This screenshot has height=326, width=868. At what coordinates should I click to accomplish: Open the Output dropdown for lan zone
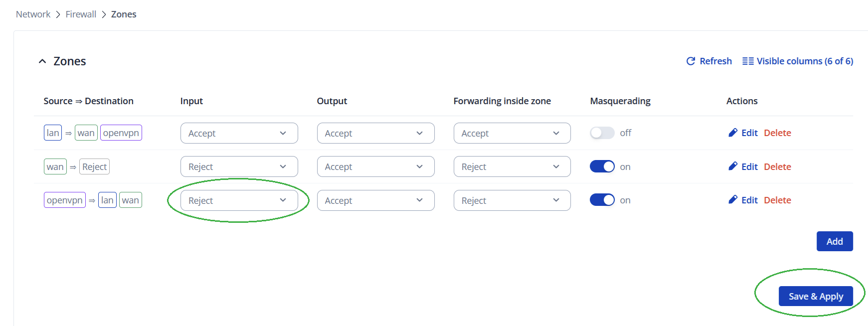tap(375, 133)
